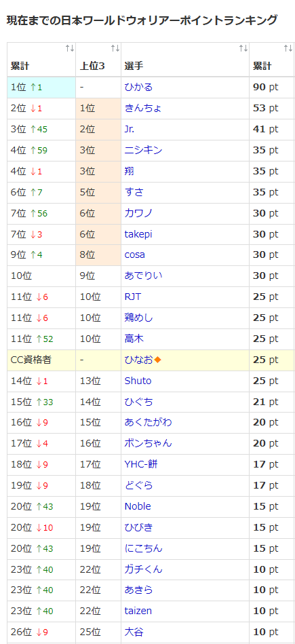The height and width of the screenshot is (644, 295).
Task: Select the 41 pt cell
Action: (271, 129)
